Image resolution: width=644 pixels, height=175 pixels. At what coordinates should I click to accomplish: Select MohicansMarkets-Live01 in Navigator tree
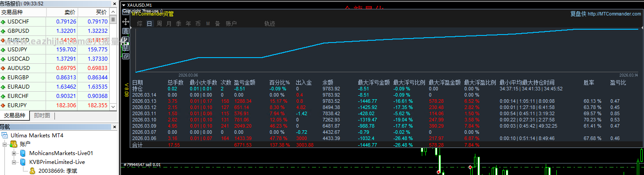coord(61,153)
